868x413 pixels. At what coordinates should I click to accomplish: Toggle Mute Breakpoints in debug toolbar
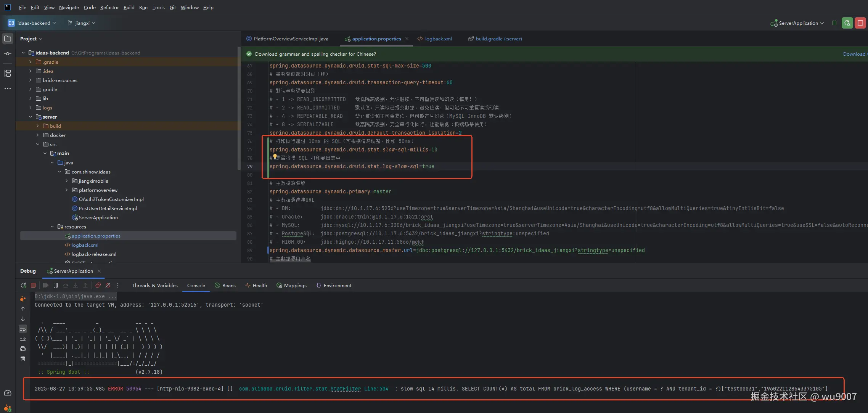point(108,285)
